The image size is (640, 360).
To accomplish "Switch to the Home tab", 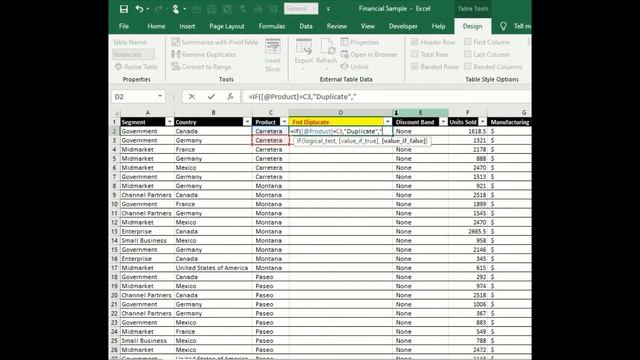I will coord(156,26).
